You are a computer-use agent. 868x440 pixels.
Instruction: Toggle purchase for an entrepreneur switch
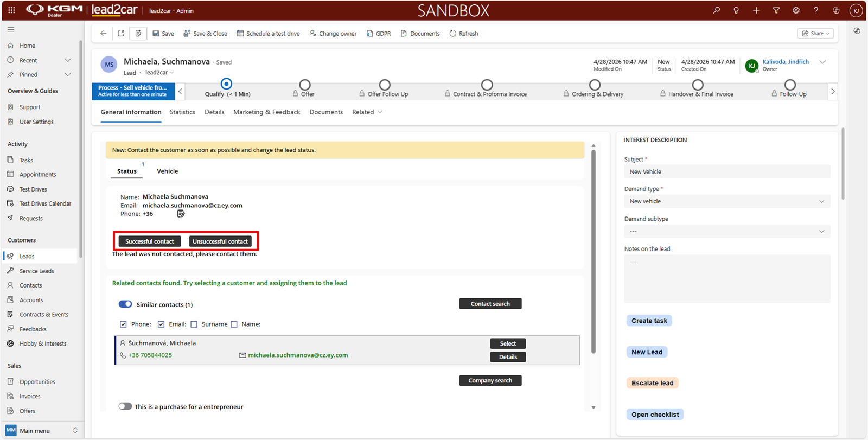(x=125, y=406)
